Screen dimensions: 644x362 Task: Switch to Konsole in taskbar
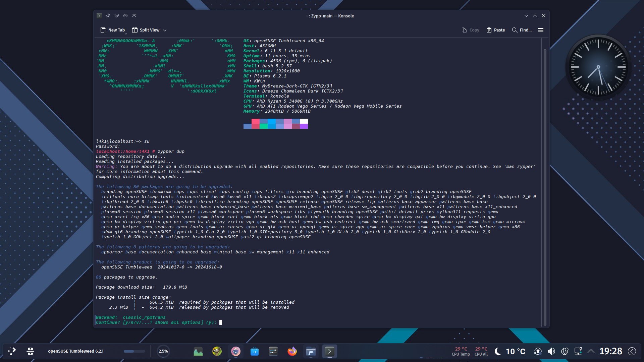(330, 351)
